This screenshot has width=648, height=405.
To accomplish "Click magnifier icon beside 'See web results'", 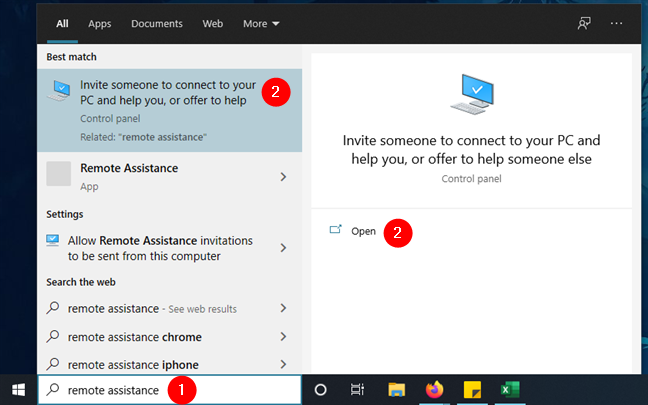I will coord(52,308).
